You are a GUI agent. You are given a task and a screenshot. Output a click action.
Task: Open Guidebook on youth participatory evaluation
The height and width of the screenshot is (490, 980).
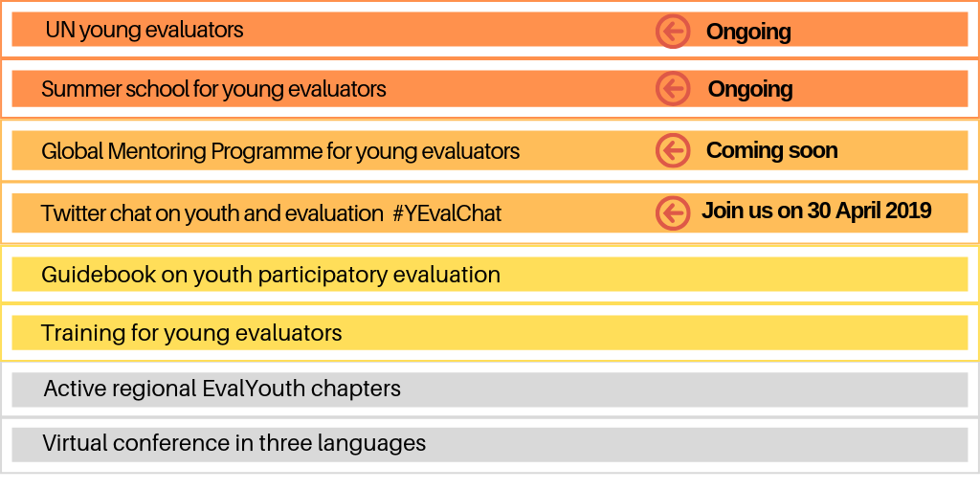490,275
